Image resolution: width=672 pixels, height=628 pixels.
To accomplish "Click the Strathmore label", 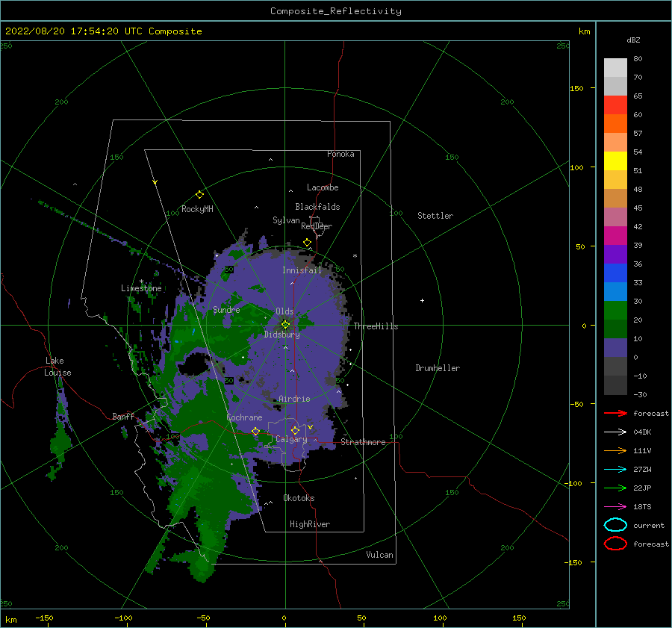I will coord(363,442).
